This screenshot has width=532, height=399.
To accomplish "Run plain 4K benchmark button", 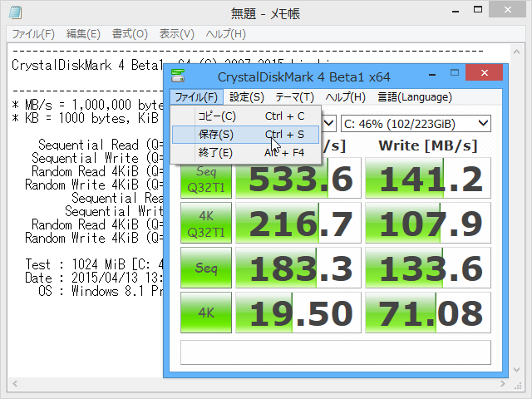I will click(206, 313).
